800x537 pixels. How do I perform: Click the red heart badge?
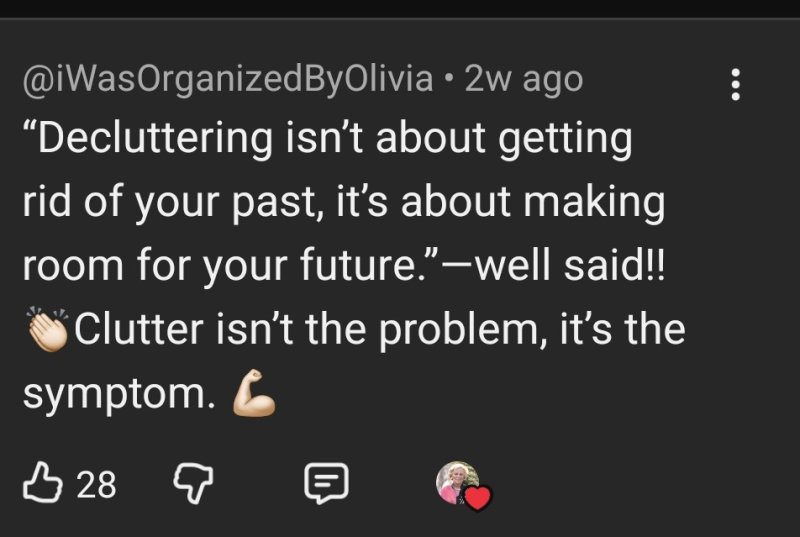click(478, 497)
